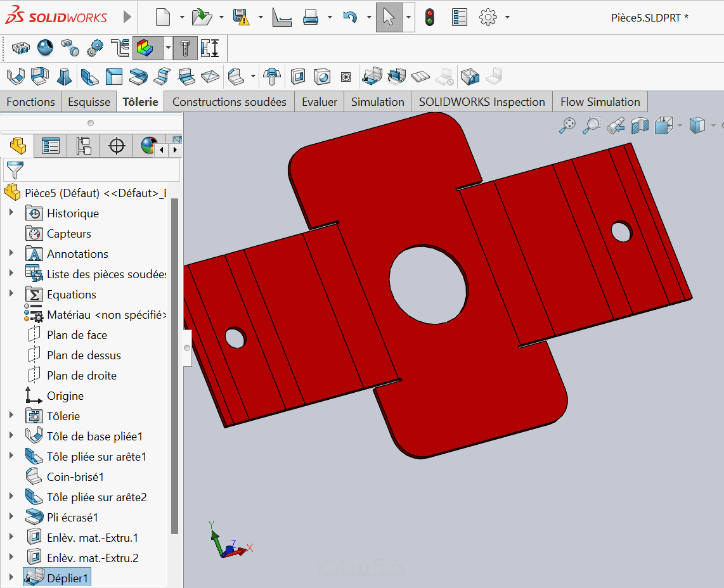Viewport: 724px width, 588px height.
Task: Click the Zoom to Fit magnifier icon
Action: coord(567,125)
